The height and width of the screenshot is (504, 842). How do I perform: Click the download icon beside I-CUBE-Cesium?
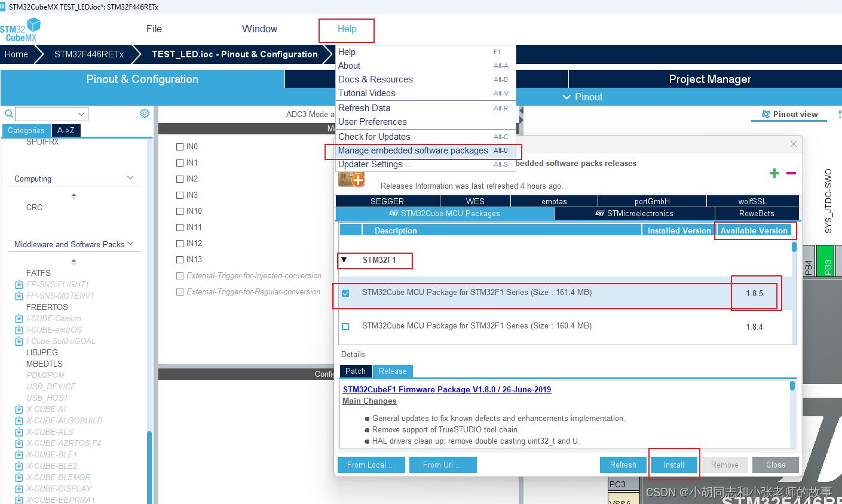click(19, 318)
